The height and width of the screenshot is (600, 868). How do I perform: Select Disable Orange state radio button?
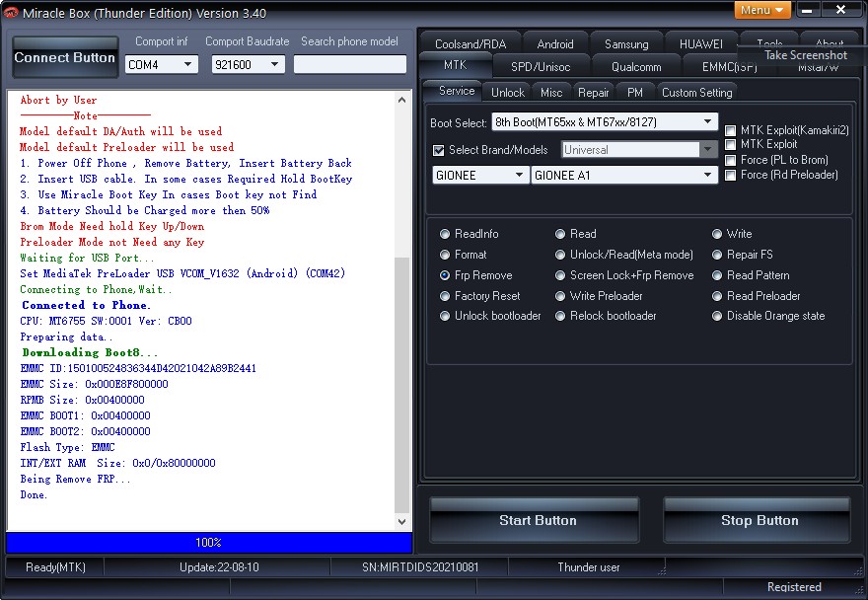point(717,316)
